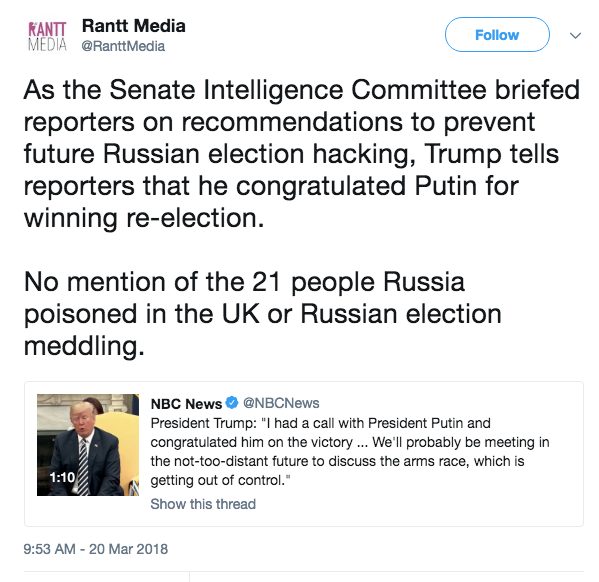Screen dimensions: 599x582
Task: Play the NBC News Trump video thumbnail
Action: click(x=88, y=445)
